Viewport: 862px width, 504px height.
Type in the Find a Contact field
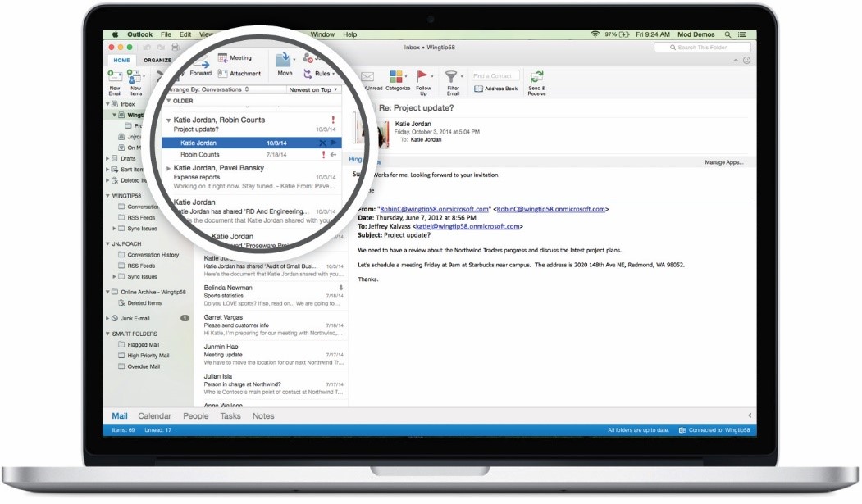pyautogui.click(x=495, y=75)
